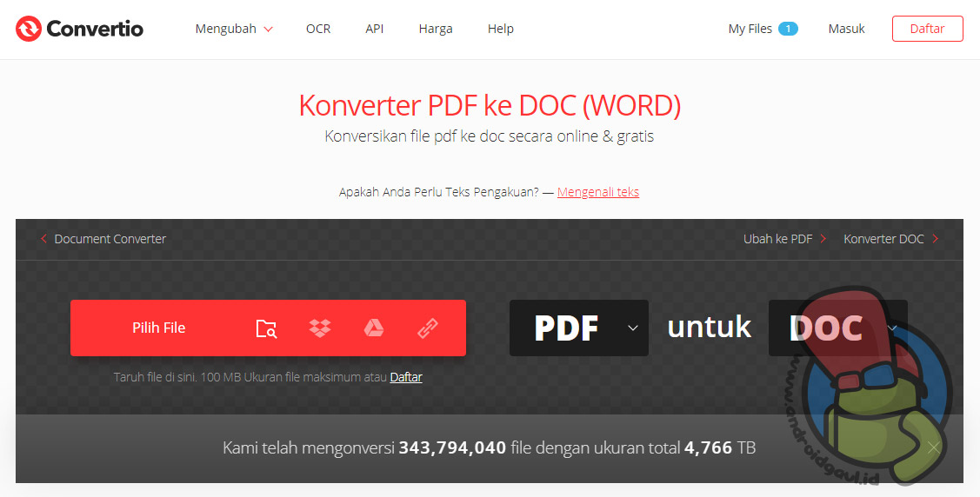Open Konverter DOC link
Screen dimensions: 980x497
[891, 239]
